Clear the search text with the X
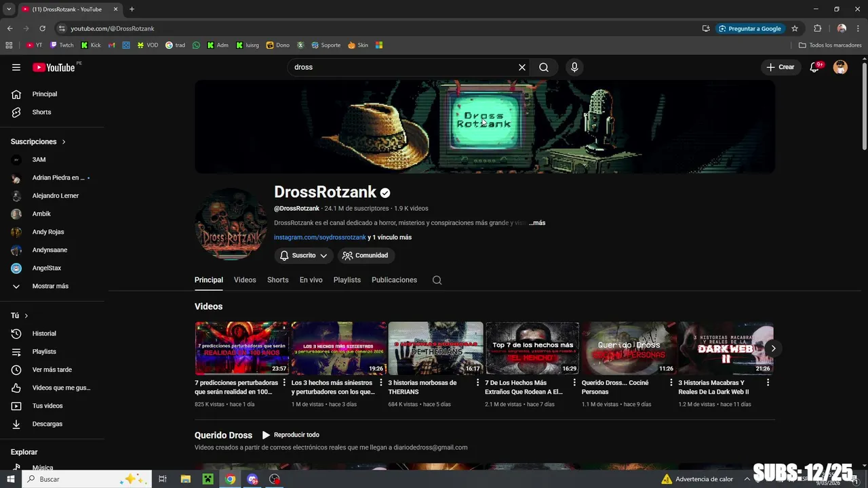Viewport: 868px width, 488px height. click(522, 67)
